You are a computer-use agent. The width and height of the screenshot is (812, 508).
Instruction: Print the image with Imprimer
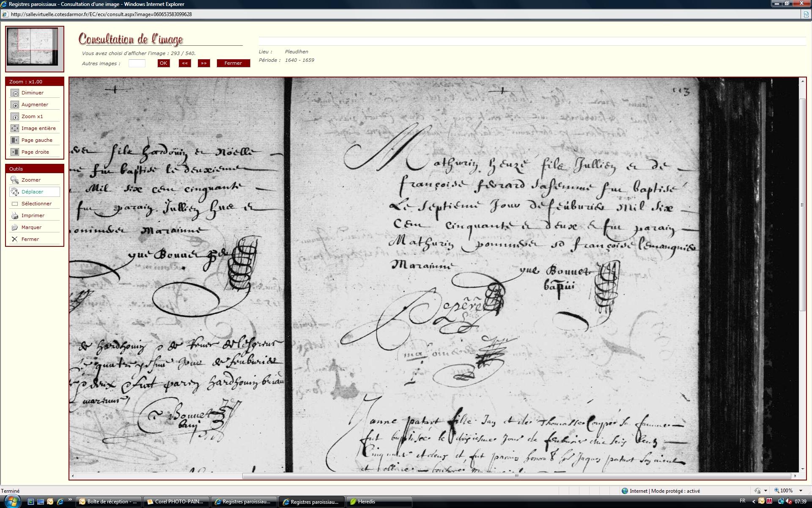(15, 215)
